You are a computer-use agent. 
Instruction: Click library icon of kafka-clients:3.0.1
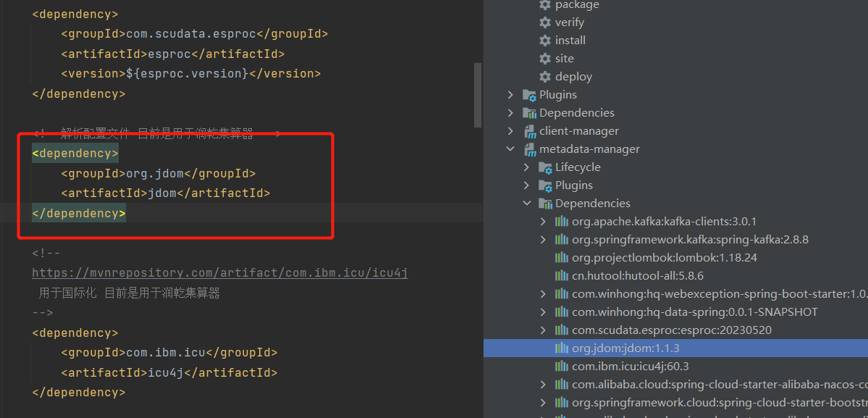[562, 222]
